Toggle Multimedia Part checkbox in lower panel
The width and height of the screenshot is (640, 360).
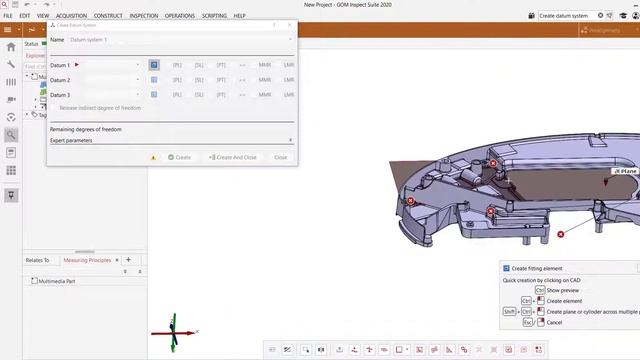pyautogui.click(x=34, y=281)
